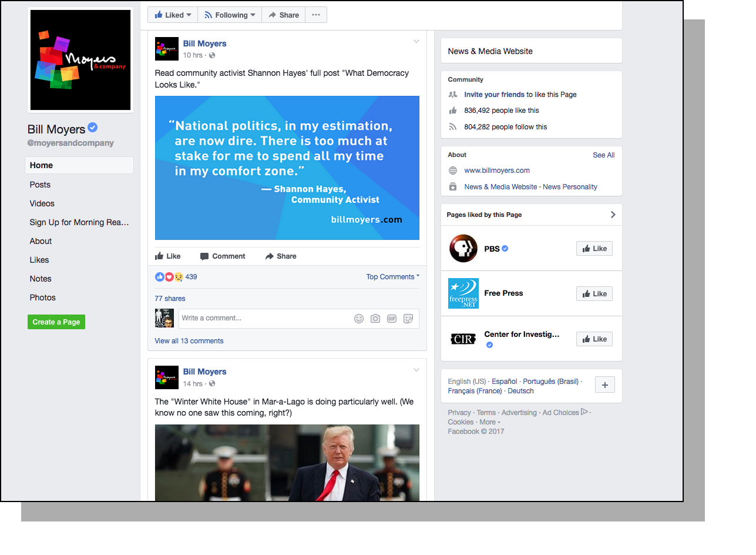Viewport: 756px width, 555px height.
Task: Open Bill Moyers name link on 14 hrs post
Action: click(x=204, y=372)
